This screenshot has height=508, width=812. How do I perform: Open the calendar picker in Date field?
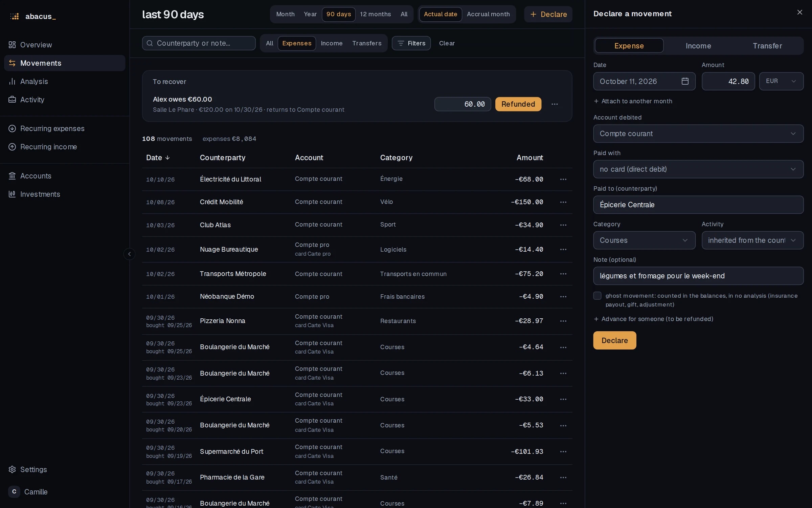tap(685, 81)
